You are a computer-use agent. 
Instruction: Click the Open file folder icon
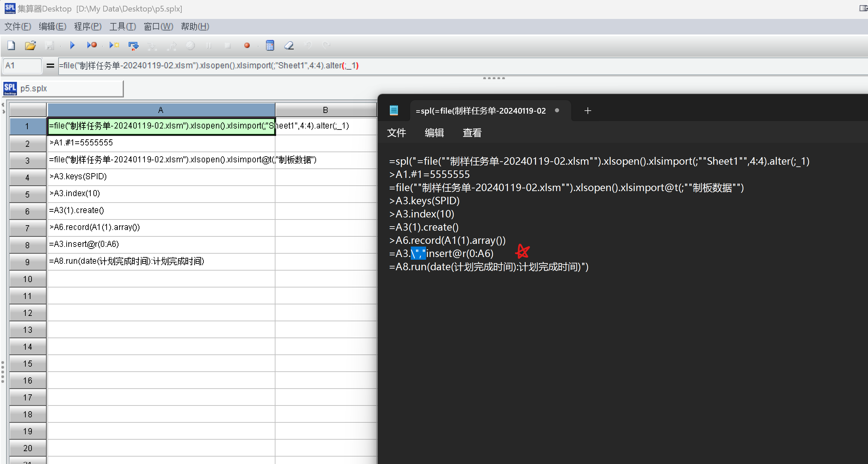click(30, 45)
